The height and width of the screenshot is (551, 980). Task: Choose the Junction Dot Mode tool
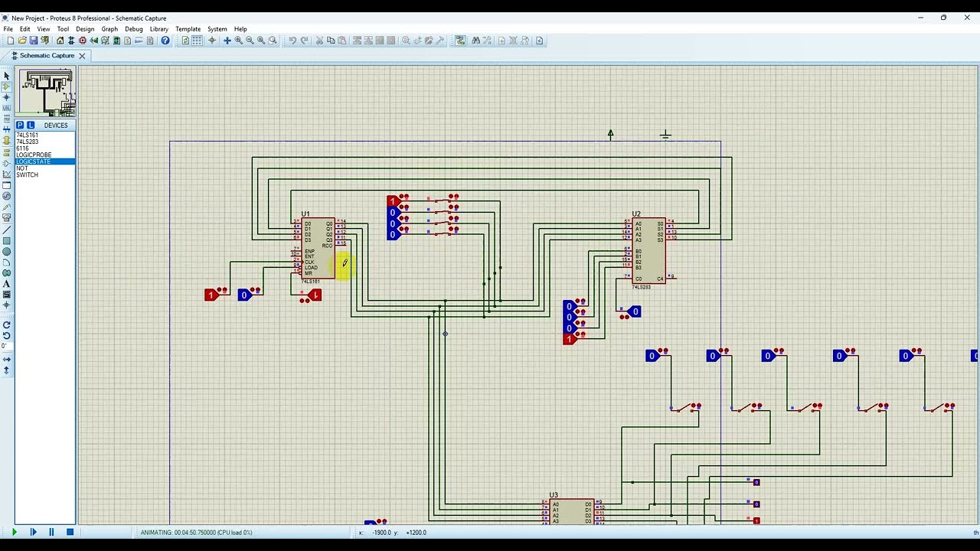pyautogui.click(x=7, y=97)
